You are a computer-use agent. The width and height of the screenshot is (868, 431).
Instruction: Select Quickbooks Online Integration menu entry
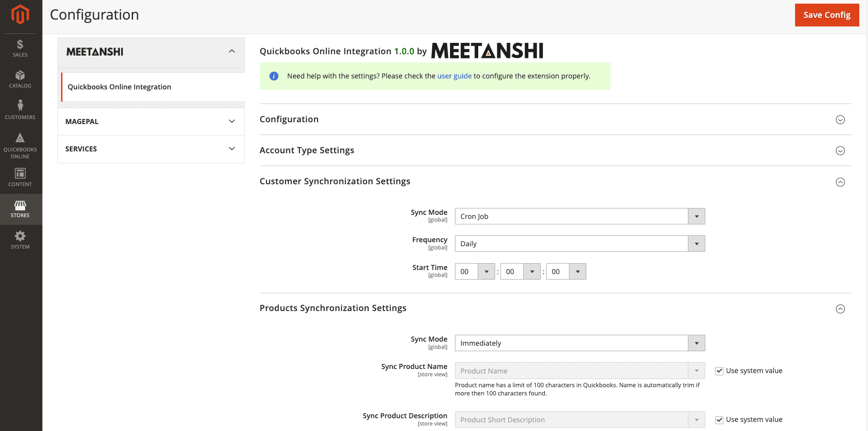click(119, 87)
